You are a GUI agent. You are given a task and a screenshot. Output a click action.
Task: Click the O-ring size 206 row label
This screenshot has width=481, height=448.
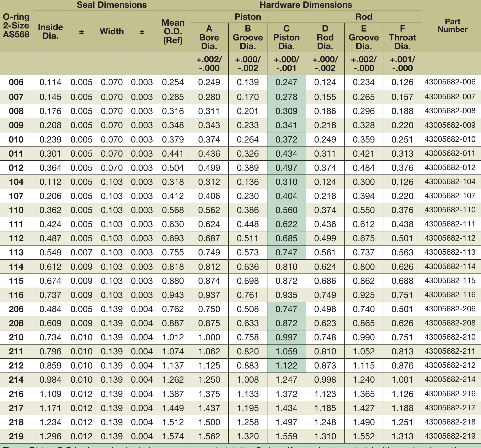pos(16,309)
